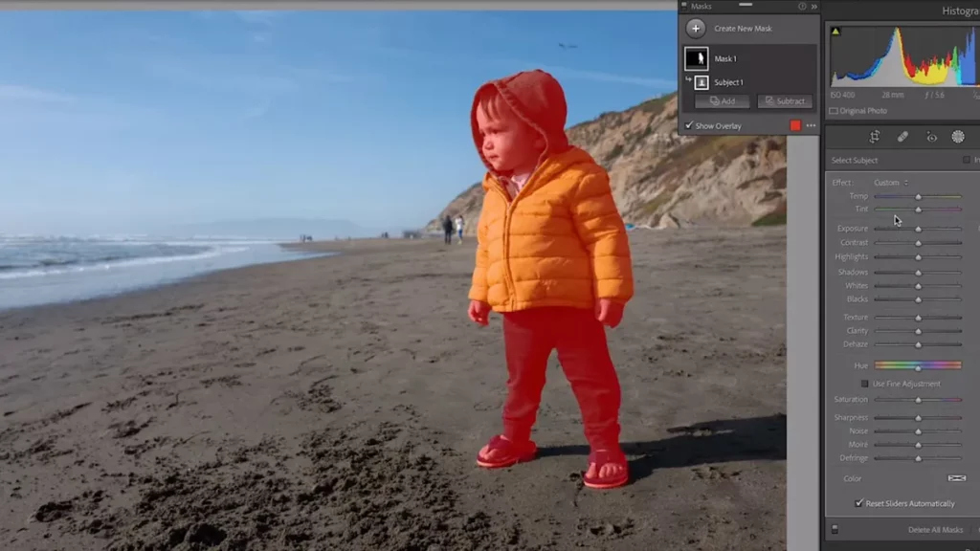This screenshot has height=551, width=980.
Task: Open the Color swatch picker box
Action: (x=957, y=478)
